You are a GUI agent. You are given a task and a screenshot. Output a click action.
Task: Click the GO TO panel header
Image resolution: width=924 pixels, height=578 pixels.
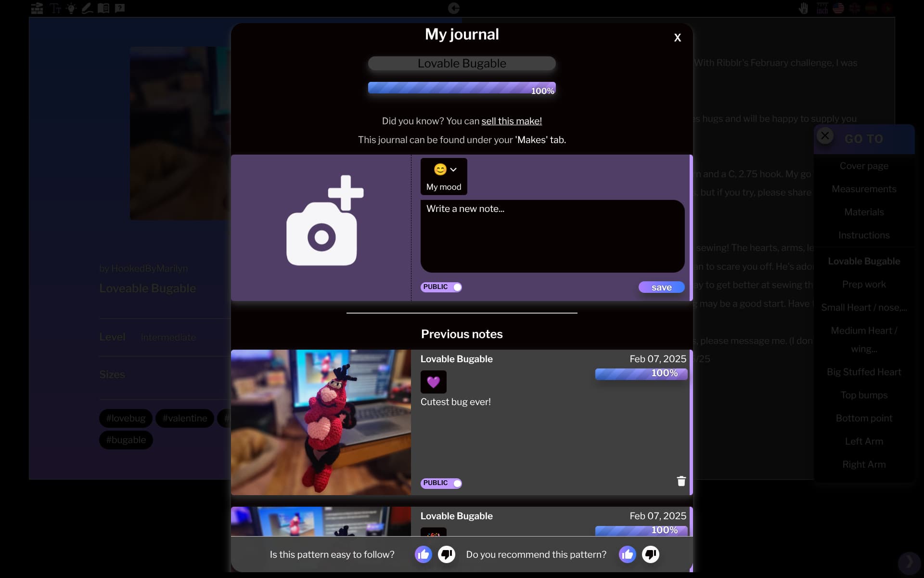pos(864,139)
